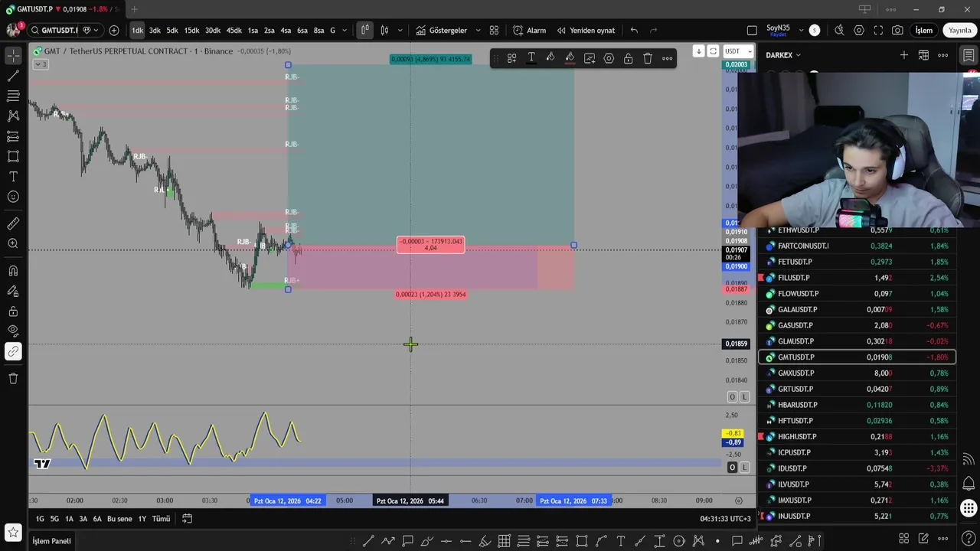Open the Göstergeler indicators menu

442,31
